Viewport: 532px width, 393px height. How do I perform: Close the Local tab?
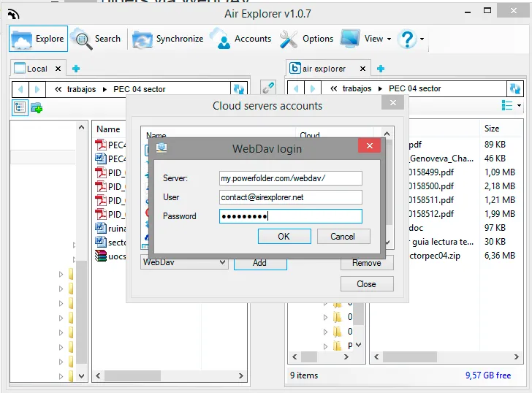tap(58, 69)
